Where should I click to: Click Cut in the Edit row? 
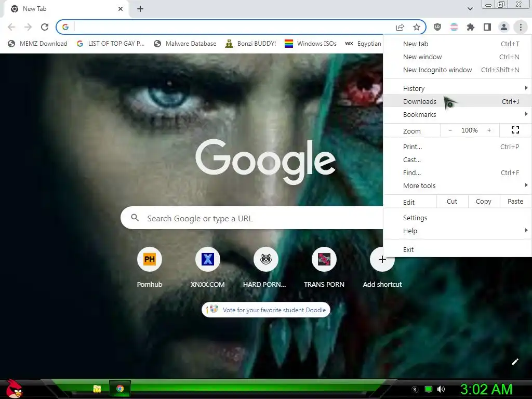pyautogui.click(x=452, y=202)
